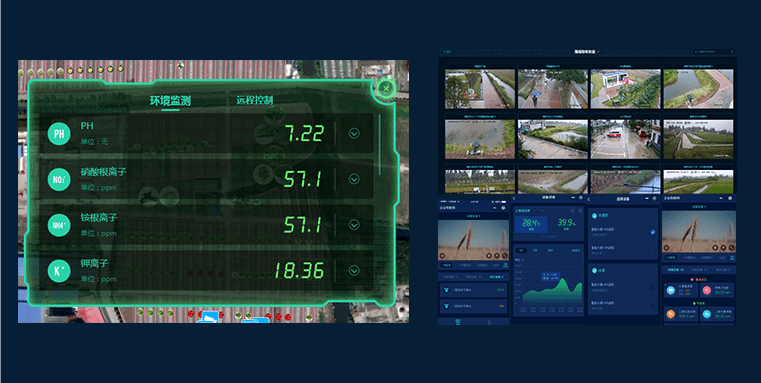The height and width of the screenshot is (383, 761).
Task: Click the vertical scrollbar in monitoring panel
Action: (380, 145)
